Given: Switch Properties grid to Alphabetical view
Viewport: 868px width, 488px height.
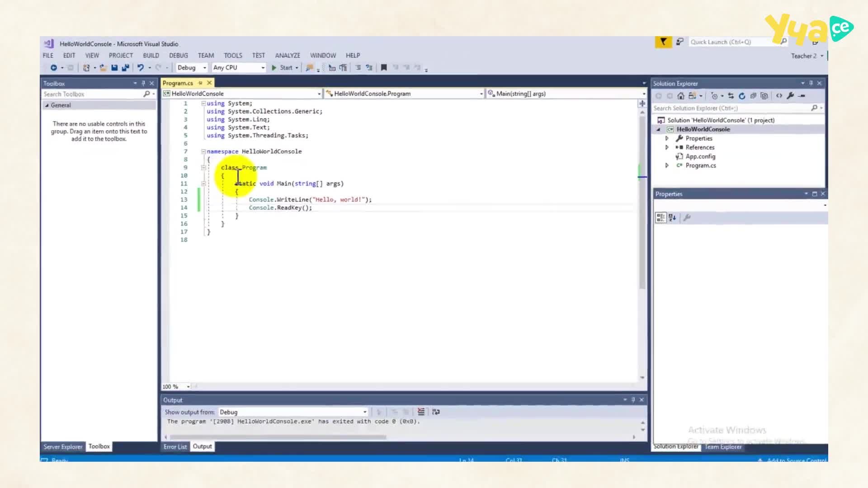Looking at the screenshot, I should point(672,218).
